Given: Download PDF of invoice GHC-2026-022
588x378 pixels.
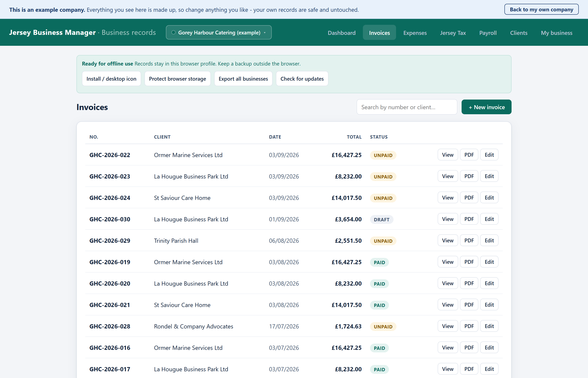Looking at the screenshot, I should click(469, 155).
